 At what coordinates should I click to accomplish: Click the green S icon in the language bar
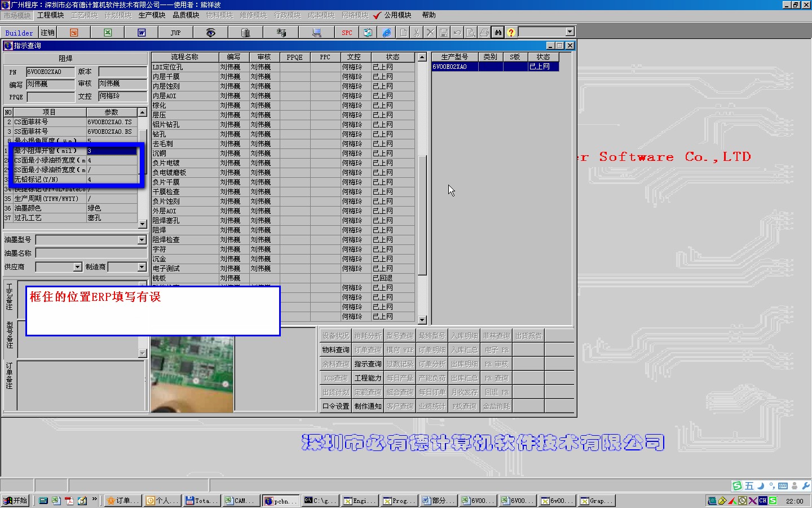coord(737,485)
